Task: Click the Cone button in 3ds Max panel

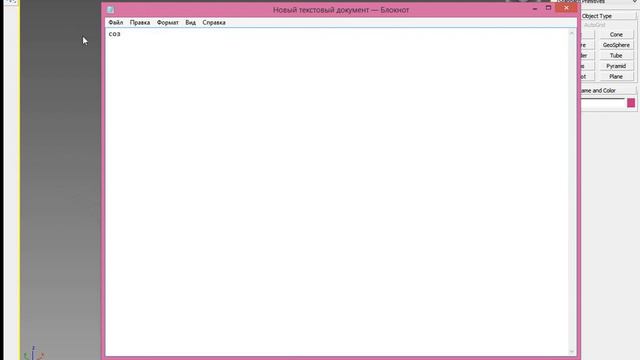Action: 616,34
